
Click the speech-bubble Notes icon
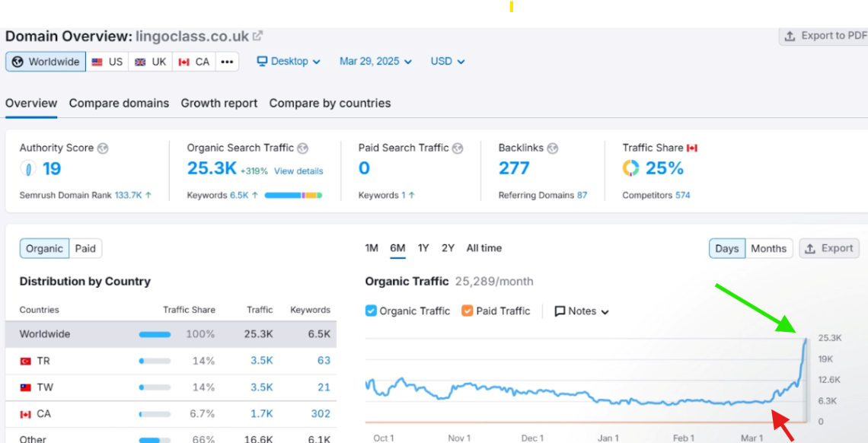pyautogui.click(x=560, y=311)
